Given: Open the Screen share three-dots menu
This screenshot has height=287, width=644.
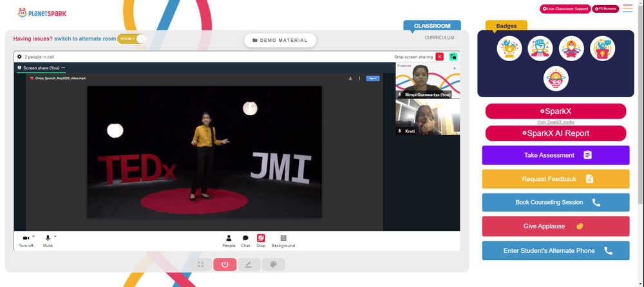Looking at the screenshot, I should click(63, 68).
